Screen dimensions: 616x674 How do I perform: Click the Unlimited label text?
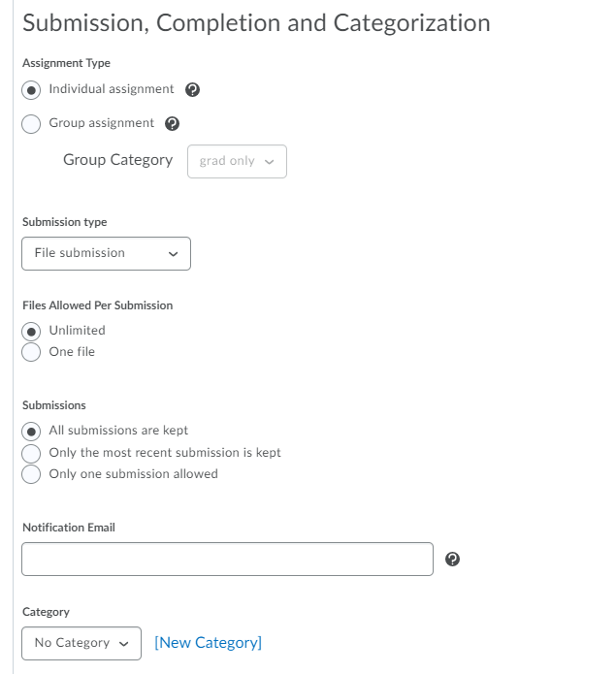click(77, 330)
